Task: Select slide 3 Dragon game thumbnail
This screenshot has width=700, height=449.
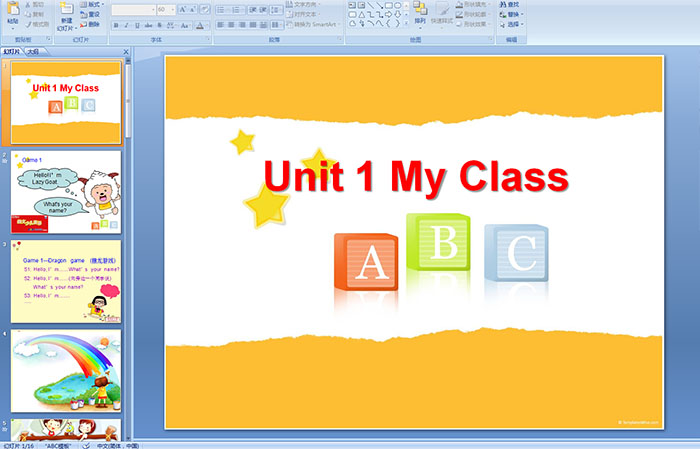Action: pyautogui.click(x=66, y=282)
